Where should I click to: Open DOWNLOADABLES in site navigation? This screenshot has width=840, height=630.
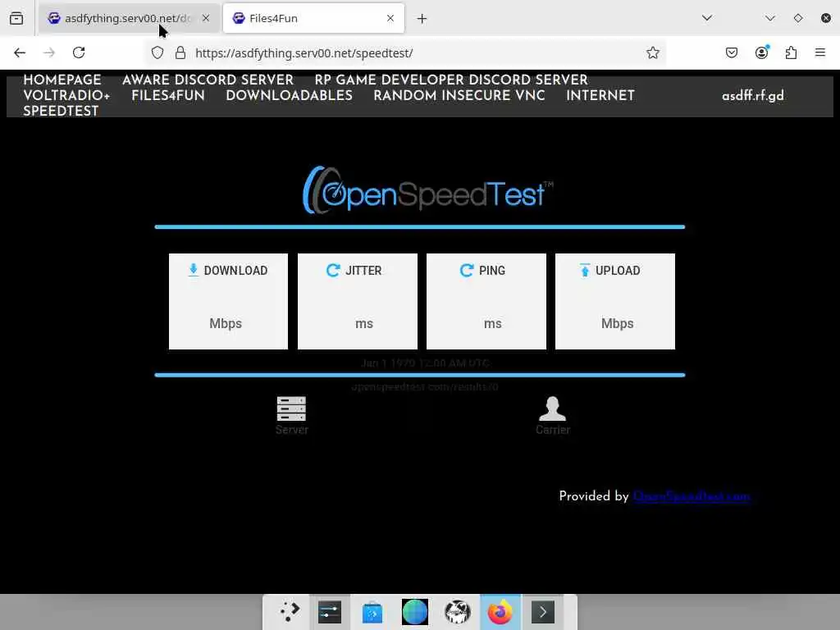pos(290,95)
